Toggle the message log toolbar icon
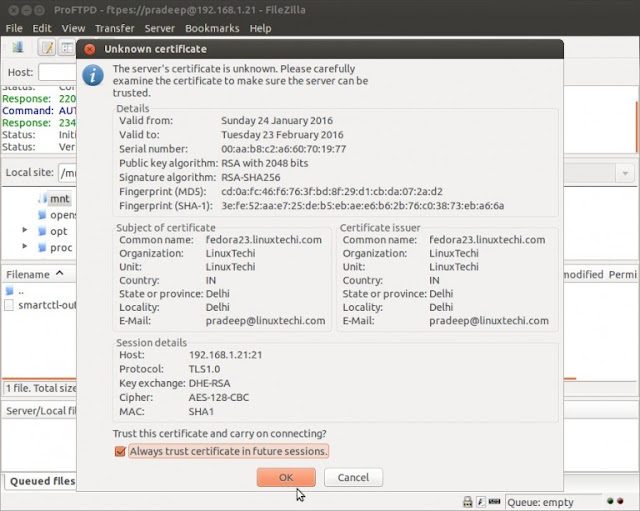Viewport: 640px width, 511px height. [47, 48]
